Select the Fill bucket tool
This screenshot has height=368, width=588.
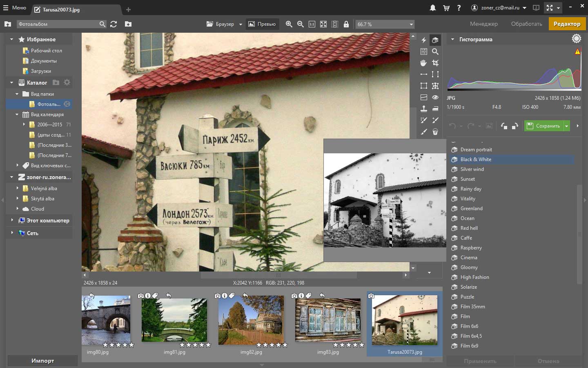tap(435, 132)
